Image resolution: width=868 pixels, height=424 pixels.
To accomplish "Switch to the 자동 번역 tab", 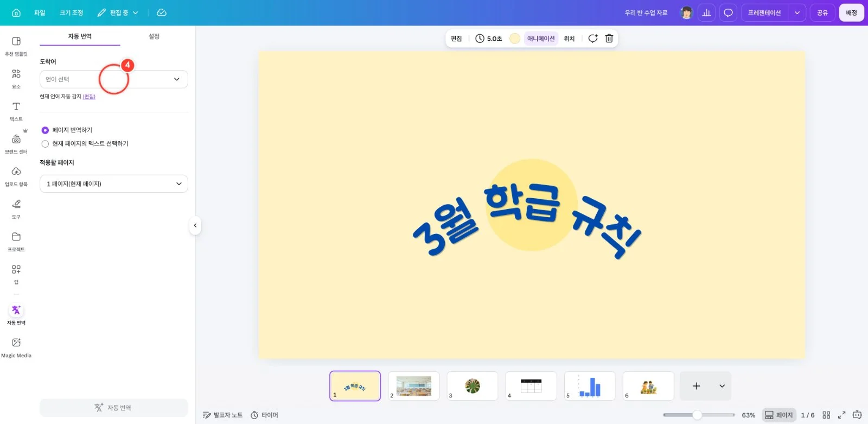I will (x=80, y=36).
